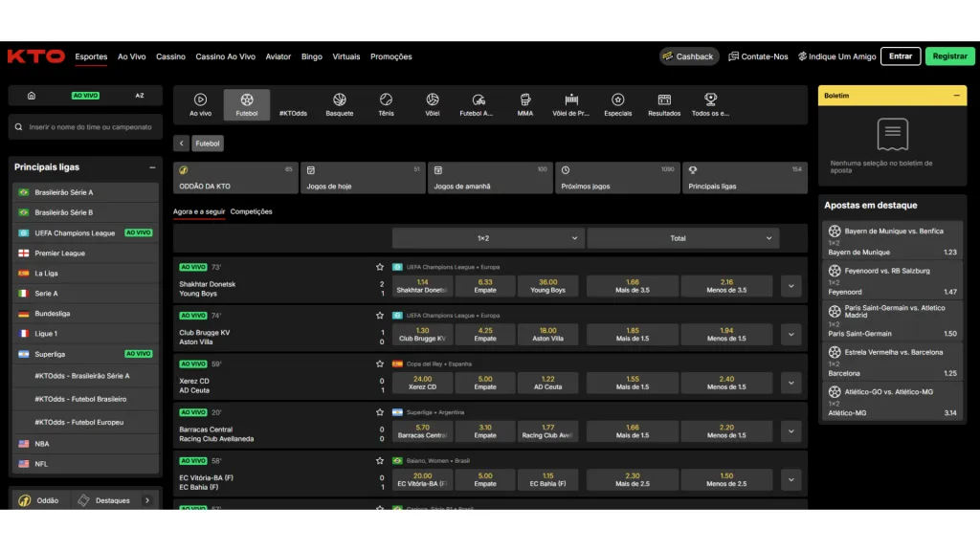This screenshot has width=980, height=551.
Task: Show the next quick links after Destaques
Action: point(147,500)
